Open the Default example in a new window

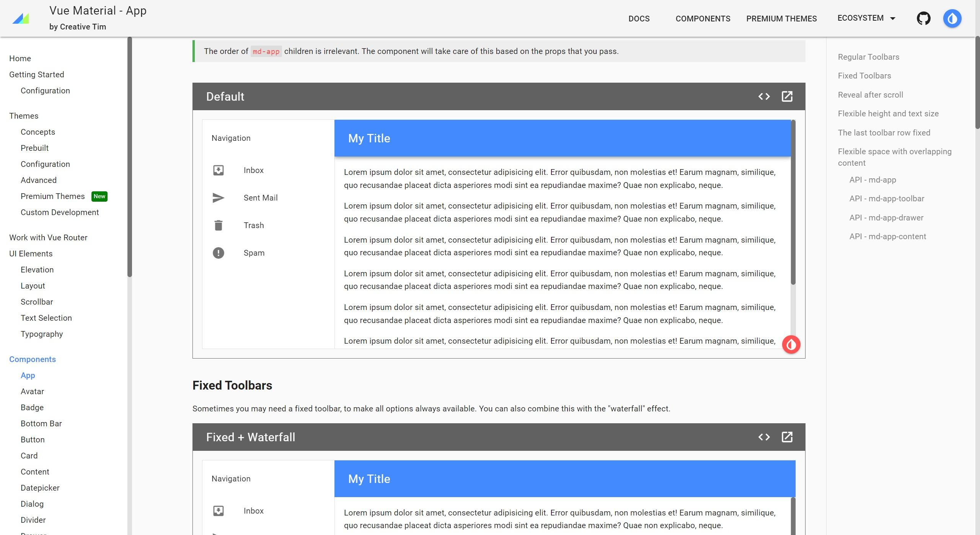(x=787, y=96)
